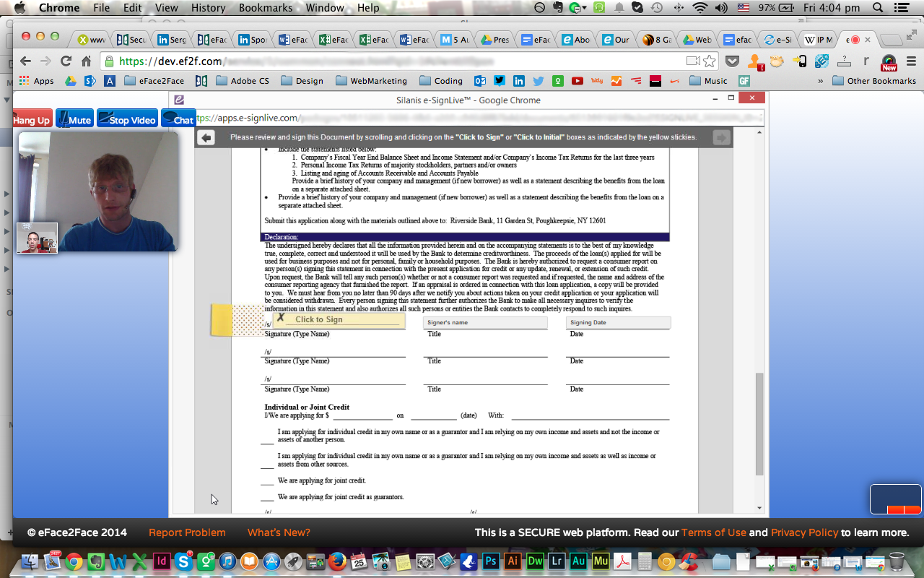The width and height of the screenshot is (924, 578).
Task: Click the yellow sticky note marker
Action: (222, 320)
